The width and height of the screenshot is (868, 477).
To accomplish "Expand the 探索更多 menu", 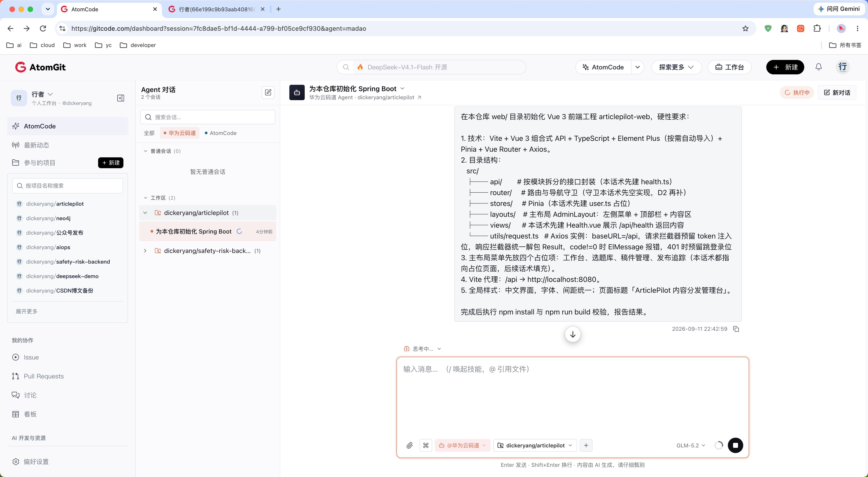I will (x=676, y=67).
